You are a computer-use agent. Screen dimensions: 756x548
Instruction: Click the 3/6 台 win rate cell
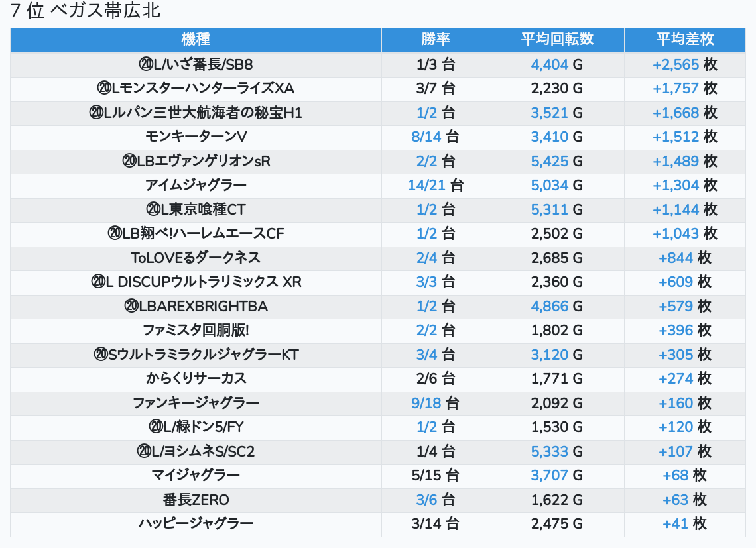436,500
